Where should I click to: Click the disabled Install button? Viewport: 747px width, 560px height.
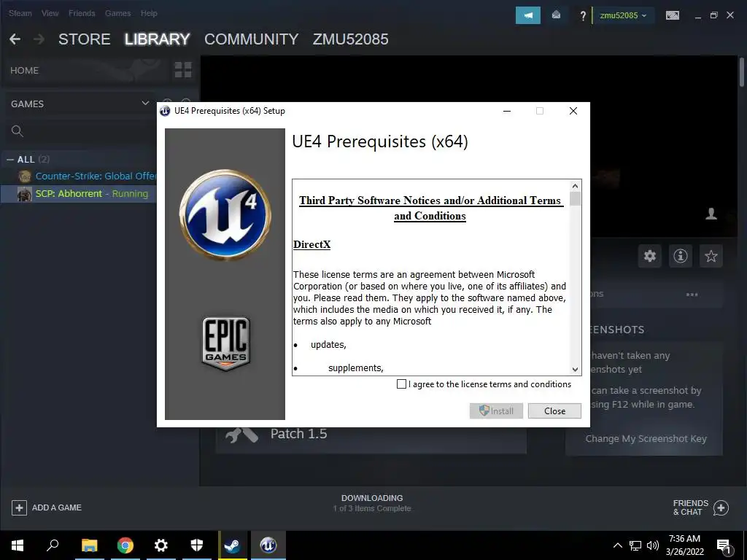[496, 411]
